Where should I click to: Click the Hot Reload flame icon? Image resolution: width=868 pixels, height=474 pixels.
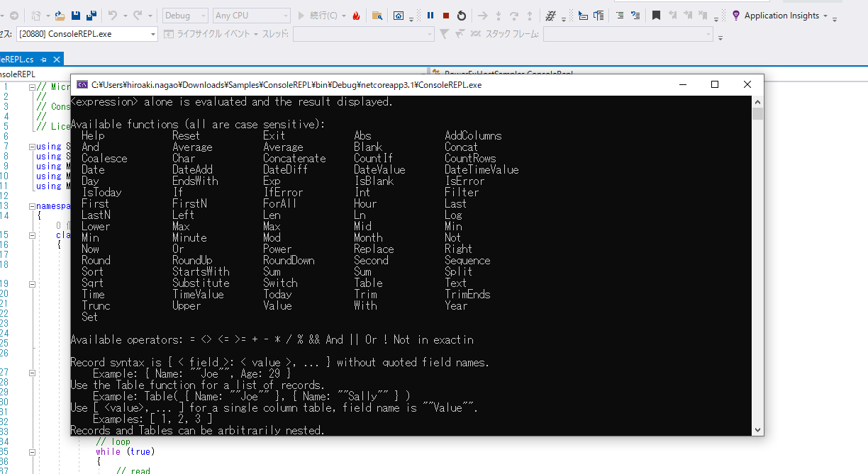pos(356,16)
